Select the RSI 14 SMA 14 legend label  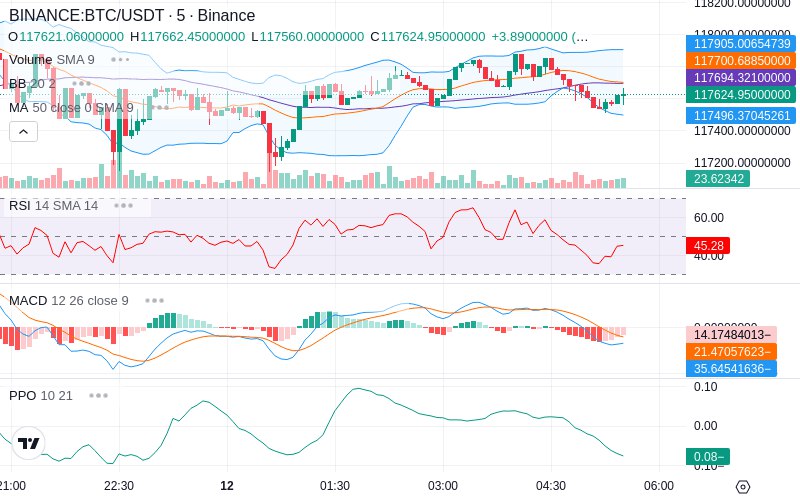[54, 206]
